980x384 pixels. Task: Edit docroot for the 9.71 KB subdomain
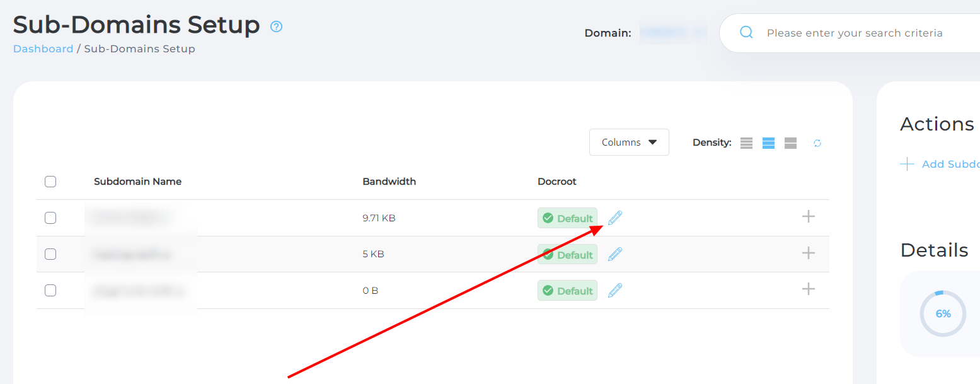click(x=615, y=218)
